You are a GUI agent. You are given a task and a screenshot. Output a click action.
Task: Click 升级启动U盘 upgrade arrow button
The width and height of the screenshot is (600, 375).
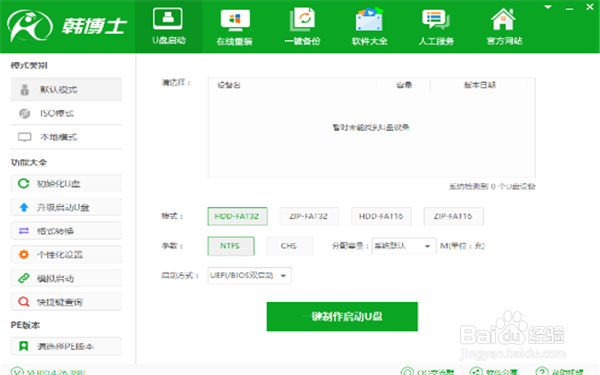coord(66,207)
